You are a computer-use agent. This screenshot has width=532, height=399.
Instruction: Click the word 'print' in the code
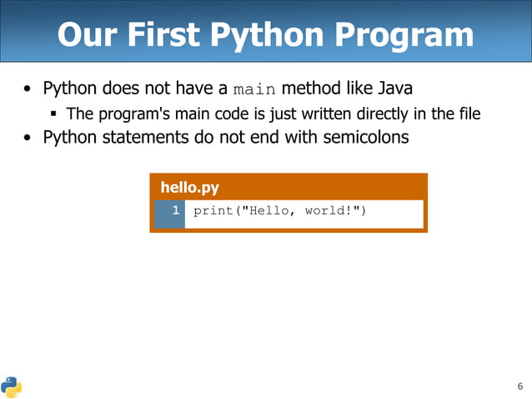[x=212, y=211]
